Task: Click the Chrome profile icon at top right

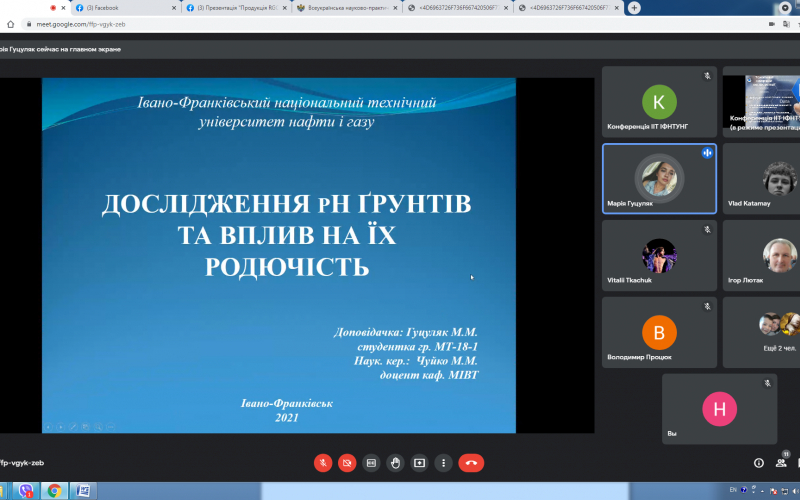Action: (x=785, y=8)
